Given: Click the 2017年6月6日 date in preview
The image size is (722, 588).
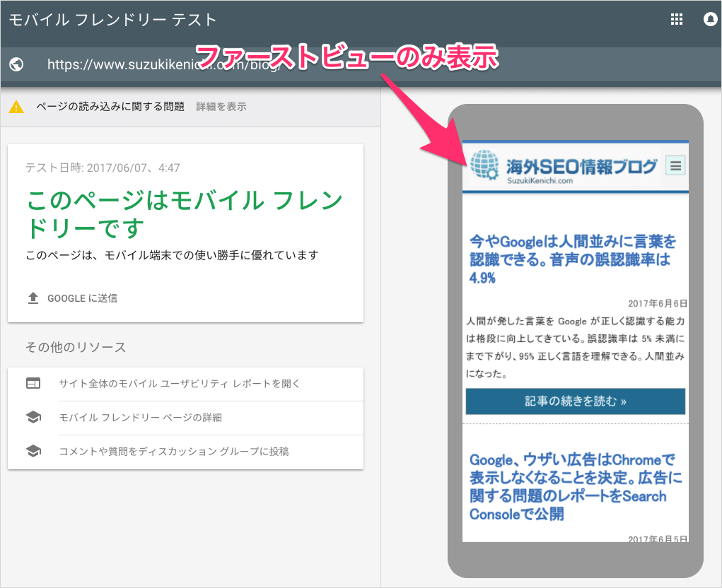Looking at the screenshot, I should click(x=658, y=303).
